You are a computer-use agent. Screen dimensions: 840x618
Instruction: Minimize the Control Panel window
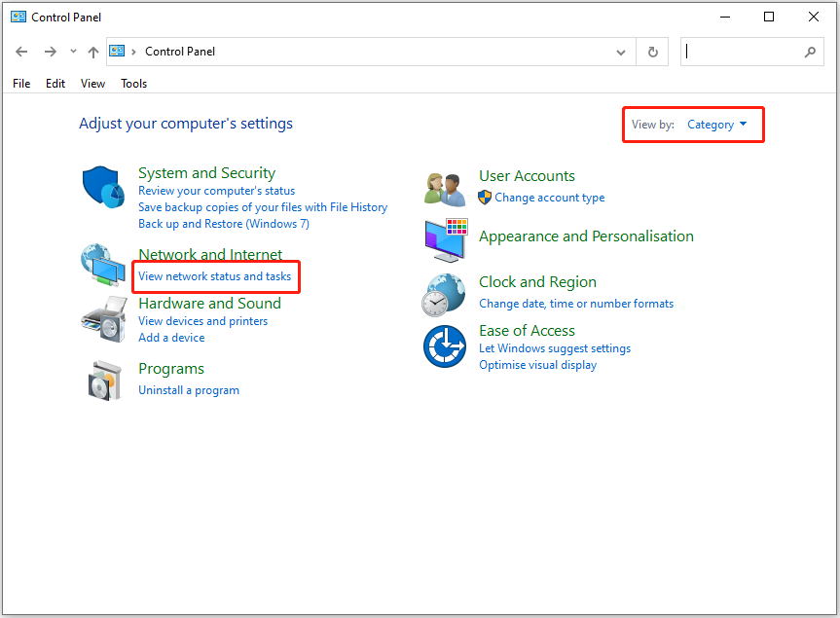[725, 17]
